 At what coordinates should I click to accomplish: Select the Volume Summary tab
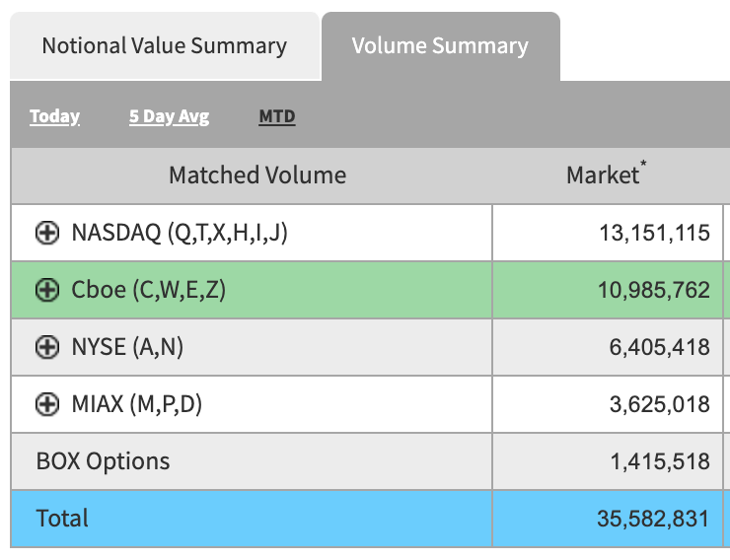pyautogui.click(x=440, y=46)
